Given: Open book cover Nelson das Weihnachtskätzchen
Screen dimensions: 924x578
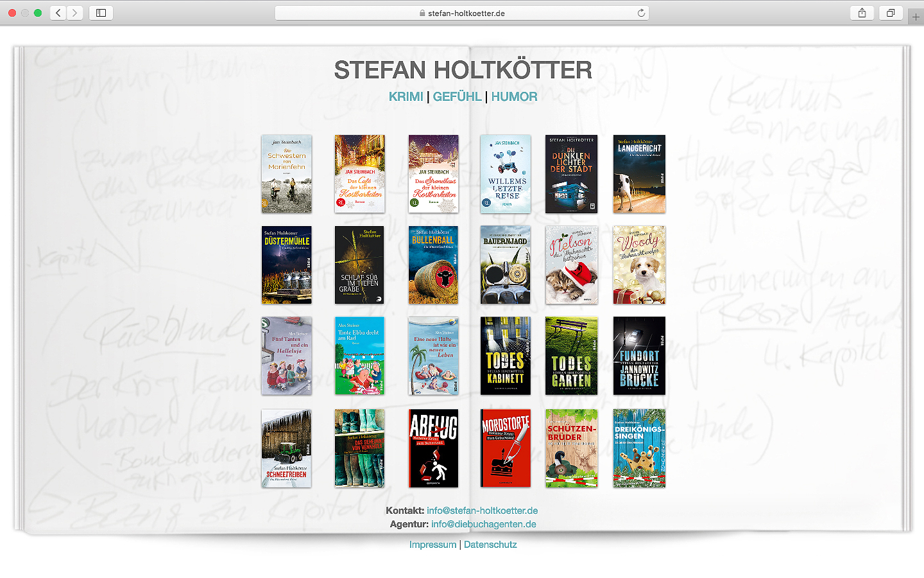Looking at the screenshot, I should click(571, 265).
